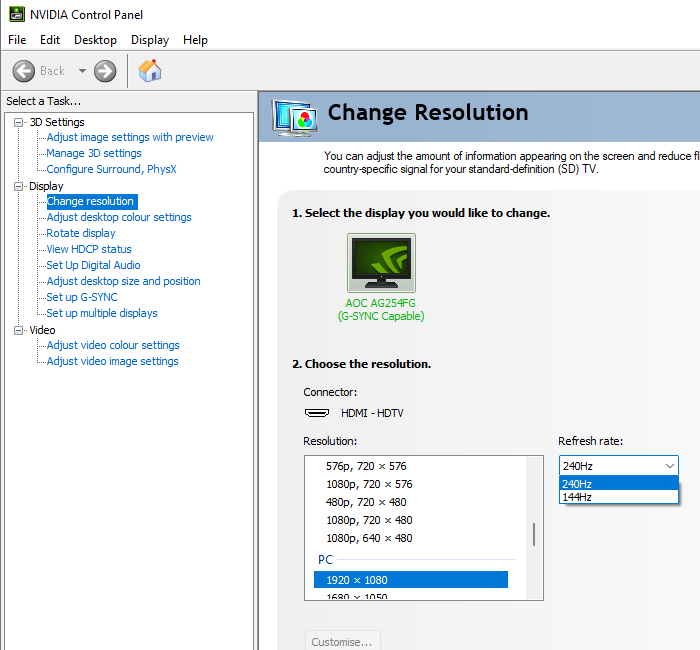Open Manage 3D settings
The height and width of the screenshot is (650, 700).
(x=94, y=153)
